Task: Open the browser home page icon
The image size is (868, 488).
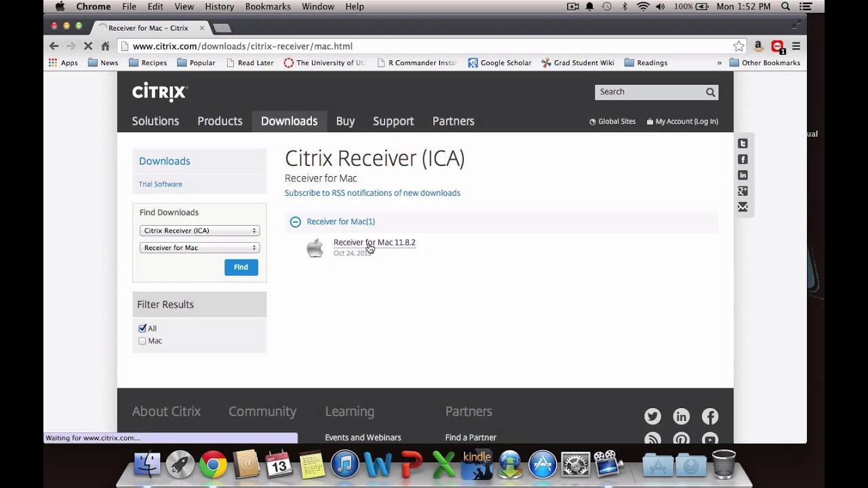Action: (105, 46)
